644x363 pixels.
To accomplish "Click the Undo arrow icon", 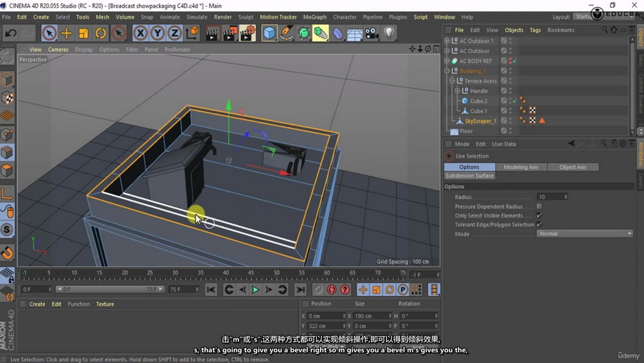I will point(11,33).
